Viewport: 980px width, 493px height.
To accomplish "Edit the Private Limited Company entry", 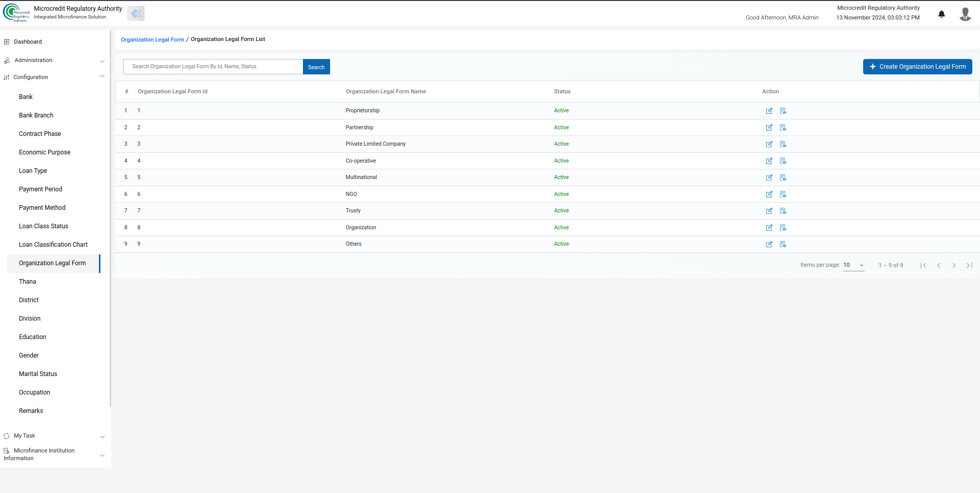I will click(x=769, y=144).
